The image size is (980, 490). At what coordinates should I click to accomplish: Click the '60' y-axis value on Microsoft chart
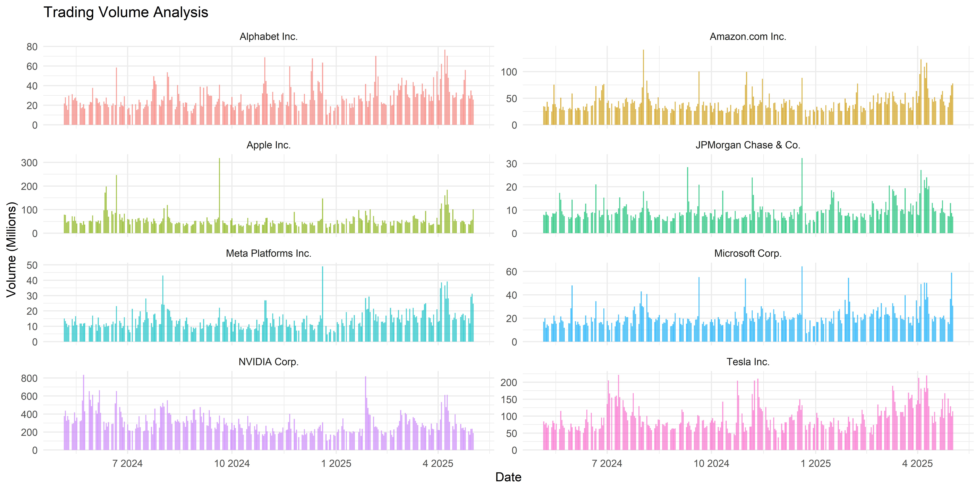coord(511,272)
